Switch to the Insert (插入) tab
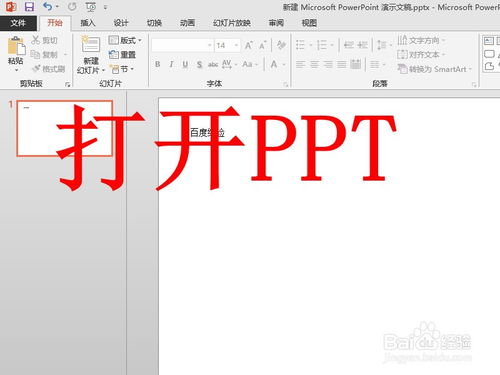Screen dimensions: 500x375 (x=88, y=23)
